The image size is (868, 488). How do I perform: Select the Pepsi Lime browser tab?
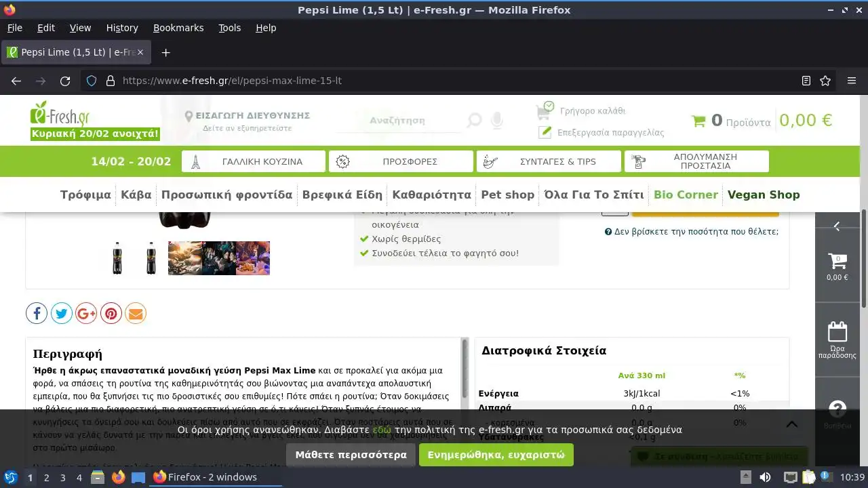tap(77, 52)
